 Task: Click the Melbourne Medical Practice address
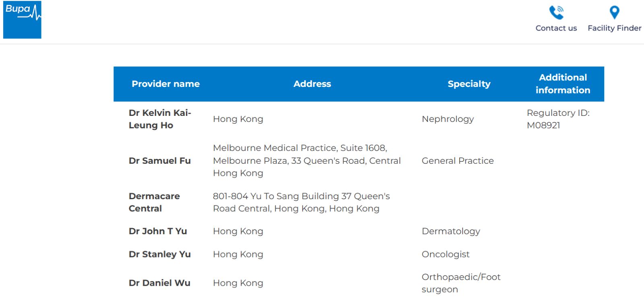click(307, 161)
